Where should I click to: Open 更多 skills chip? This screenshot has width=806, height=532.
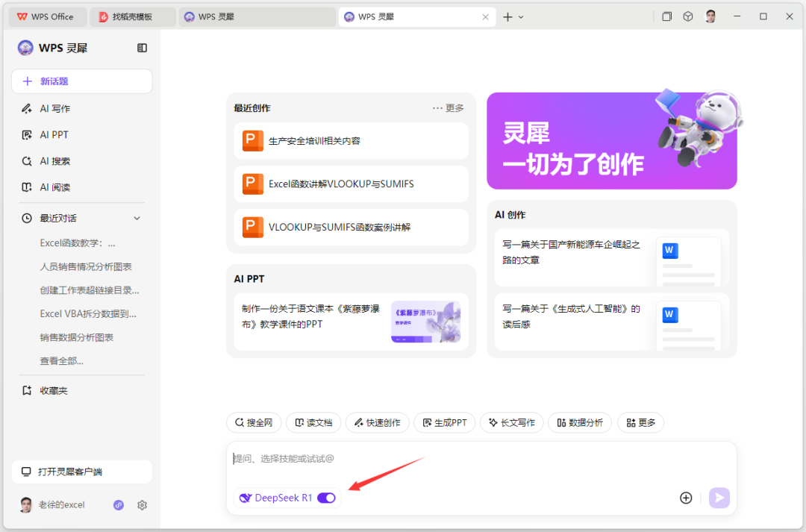(x=640, y=422)
